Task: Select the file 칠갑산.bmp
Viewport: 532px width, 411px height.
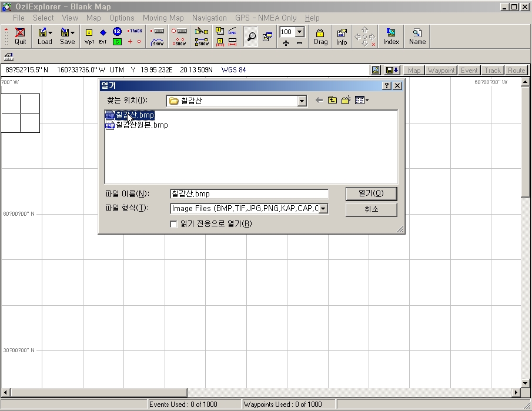Action: pos(131,115)
